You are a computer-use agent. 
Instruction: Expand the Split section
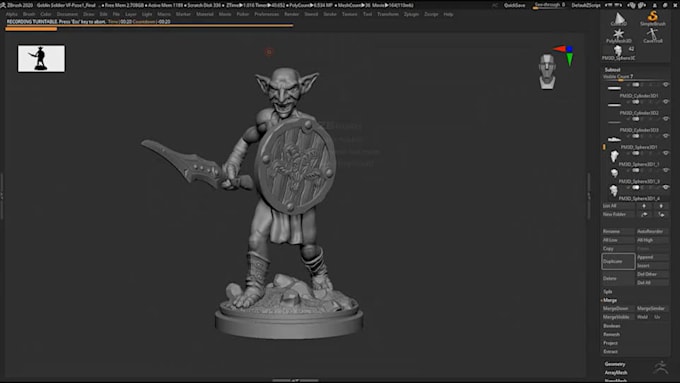608,291
